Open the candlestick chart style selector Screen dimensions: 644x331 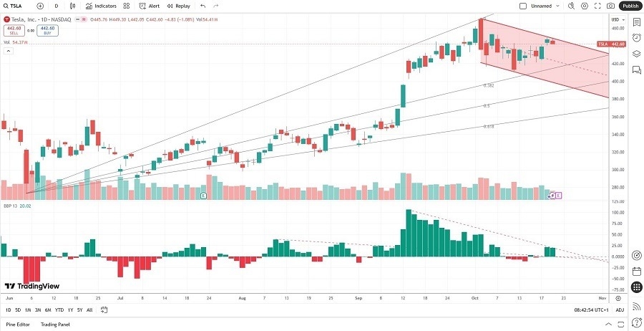(x=73, y=6)
